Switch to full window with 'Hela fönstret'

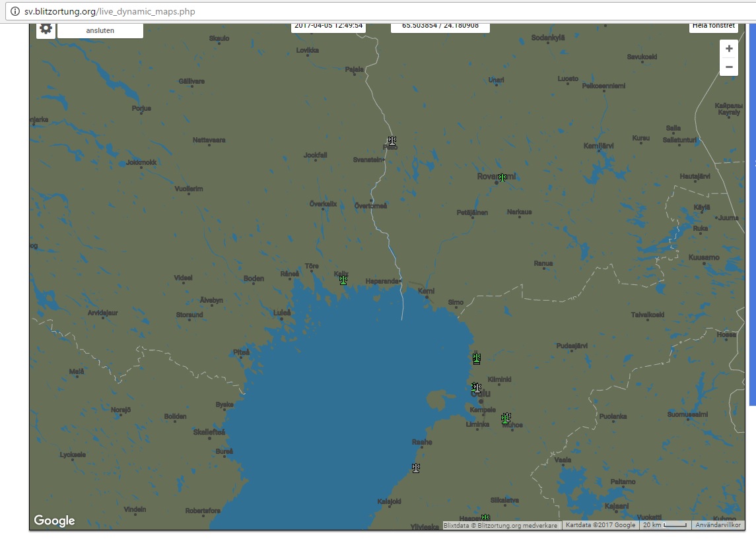714,26
